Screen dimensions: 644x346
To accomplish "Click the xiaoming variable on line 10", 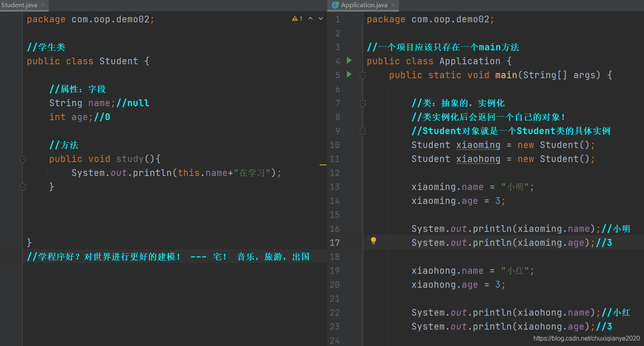I will point(478,145).
